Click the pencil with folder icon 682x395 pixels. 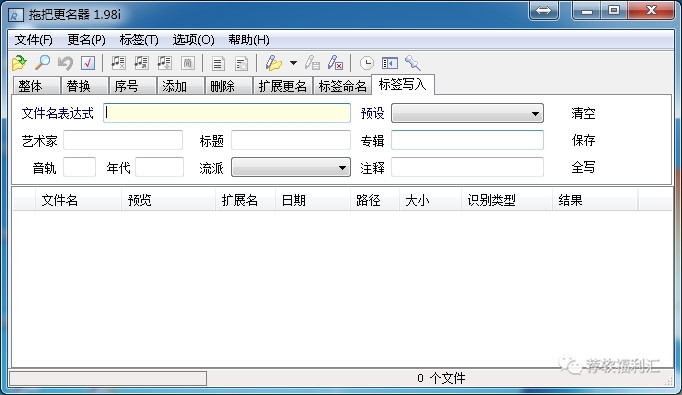click(x=274, y=63)
